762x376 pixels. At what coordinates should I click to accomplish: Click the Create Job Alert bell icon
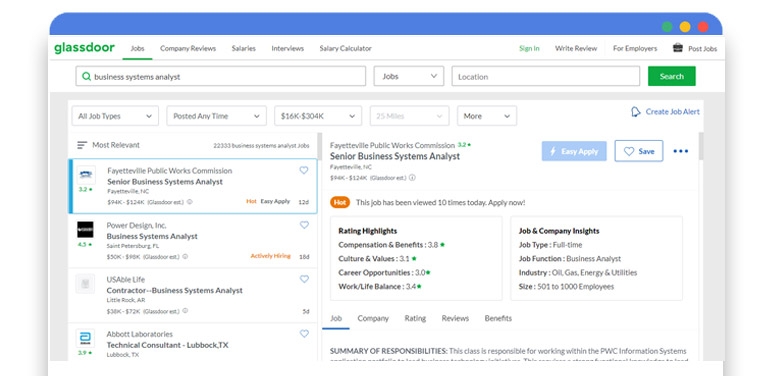636,112
